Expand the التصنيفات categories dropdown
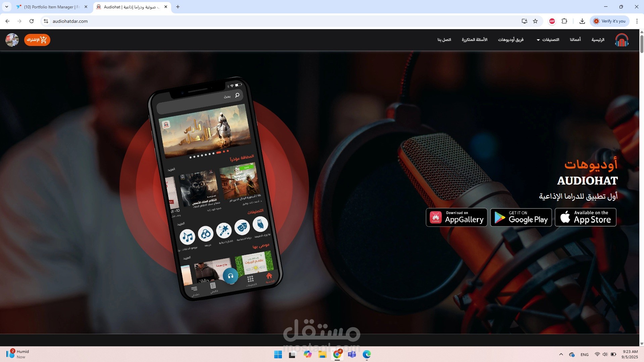The height and width of the screenshot is (362, 644). click(x=548, y=40)
